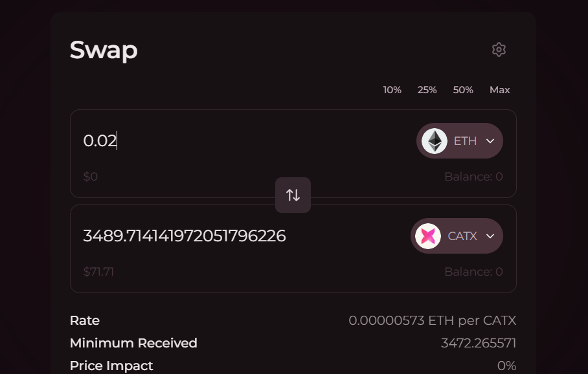The height and width of the screenshot is (374, 588).
Task: Open swap settings gear icon
Action: coord(499,49)
